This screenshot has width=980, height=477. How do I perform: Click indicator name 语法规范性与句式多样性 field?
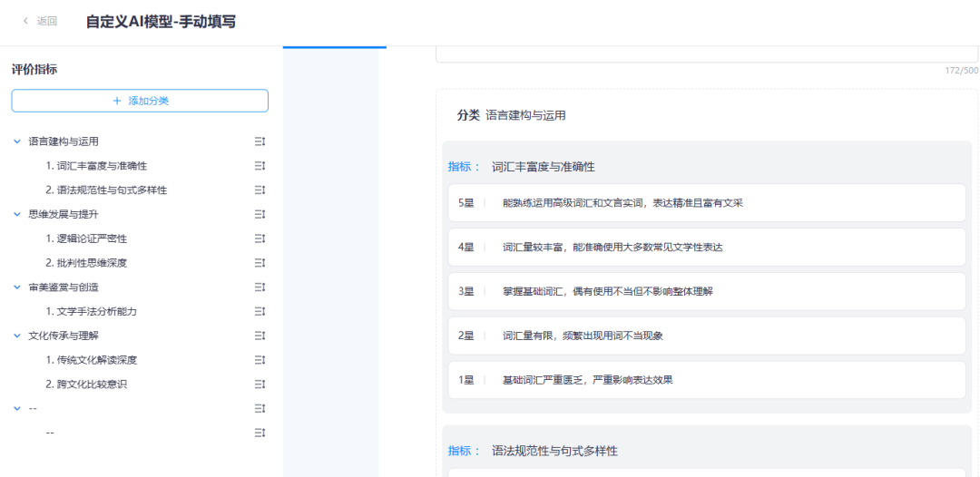554,451
